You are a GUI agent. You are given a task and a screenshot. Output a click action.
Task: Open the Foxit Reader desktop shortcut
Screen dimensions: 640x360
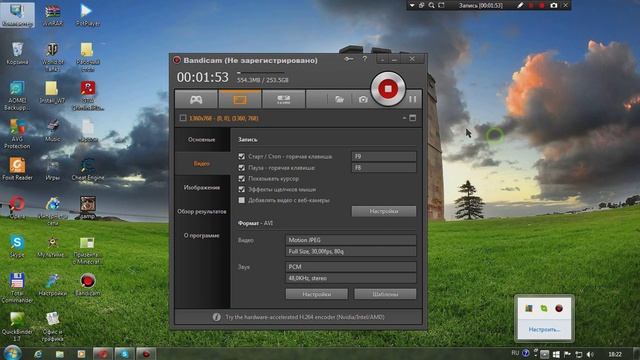[x=17, y=169]
